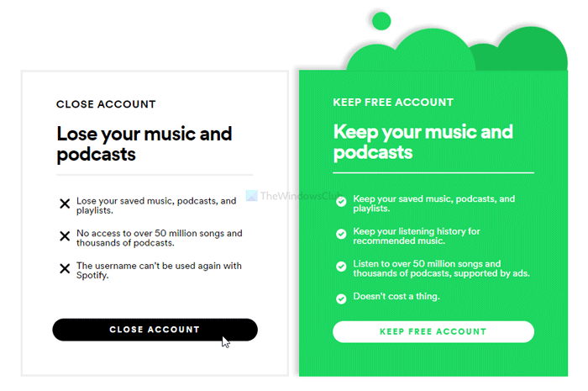The width and height of the screenshot is (588, 391).
Task: Click 'No access to over 50 million songs' text
Action: (x=159, y=238)
